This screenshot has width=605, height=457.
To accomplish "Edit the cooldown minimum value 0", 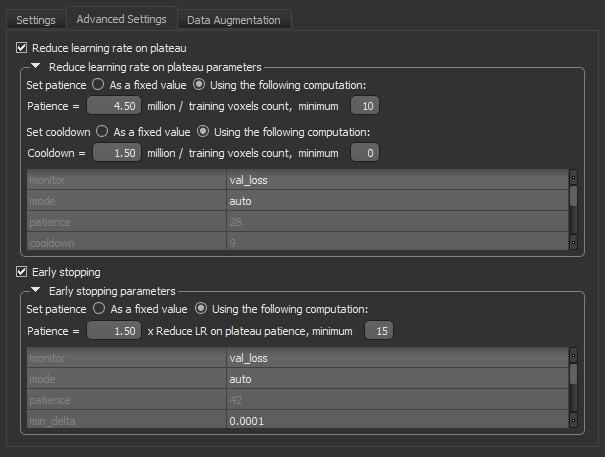I will click(x=364, y=153).
